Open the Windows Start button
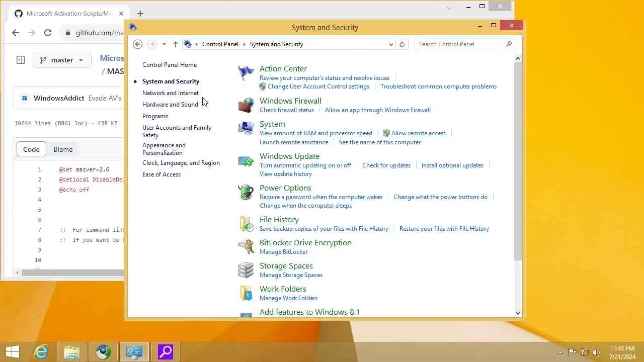 pyautogui.click(x=12, y=352)
